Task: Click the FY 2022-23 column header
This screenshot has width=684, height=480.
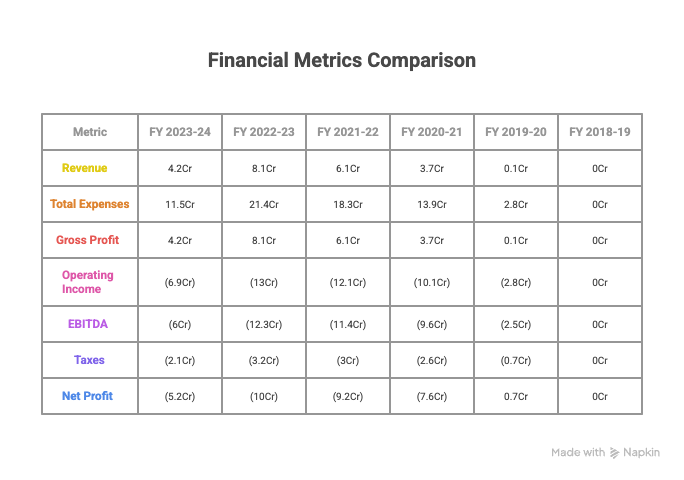Action: pyautogui.click(x=264, y=132)
